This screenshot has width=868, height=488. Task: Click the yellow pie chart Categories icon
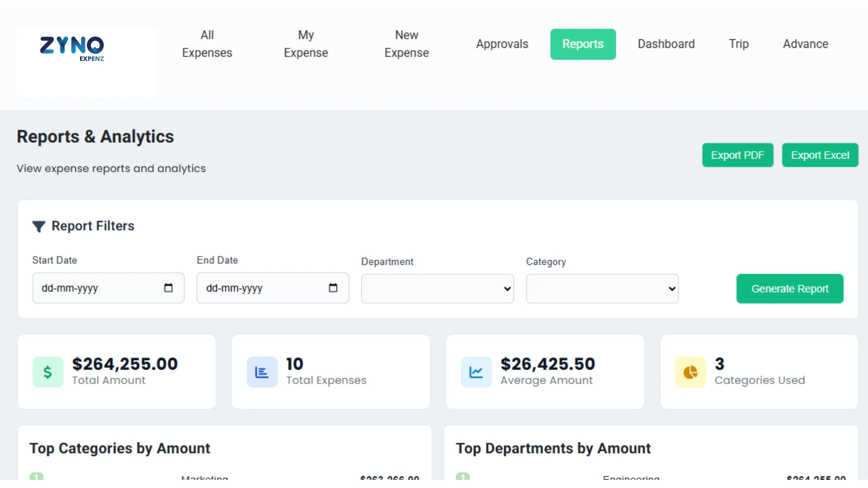[690, 372]
